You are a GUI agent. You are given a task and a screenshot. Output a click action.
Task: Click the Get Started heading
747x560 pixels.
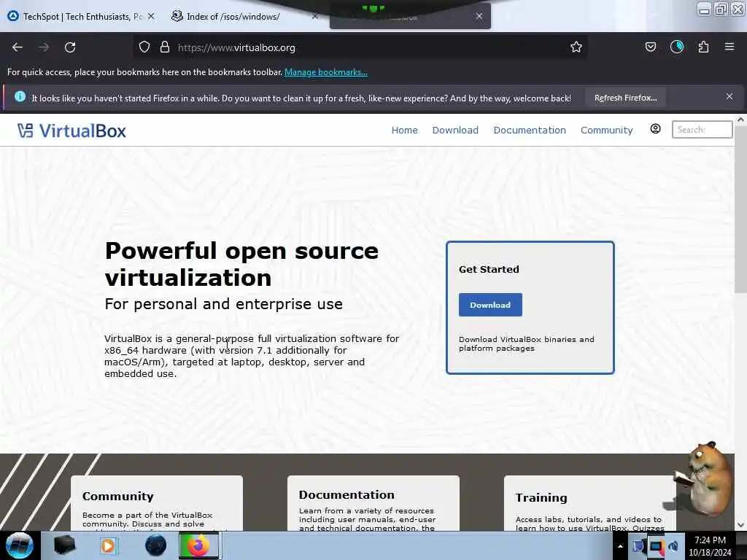pos(489,269)
